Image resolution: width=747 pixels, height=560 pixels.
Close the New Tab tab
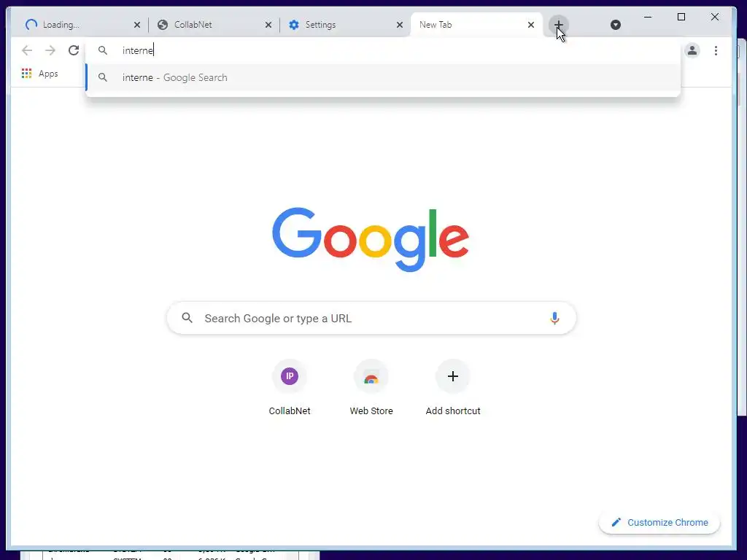pos(531,25)
